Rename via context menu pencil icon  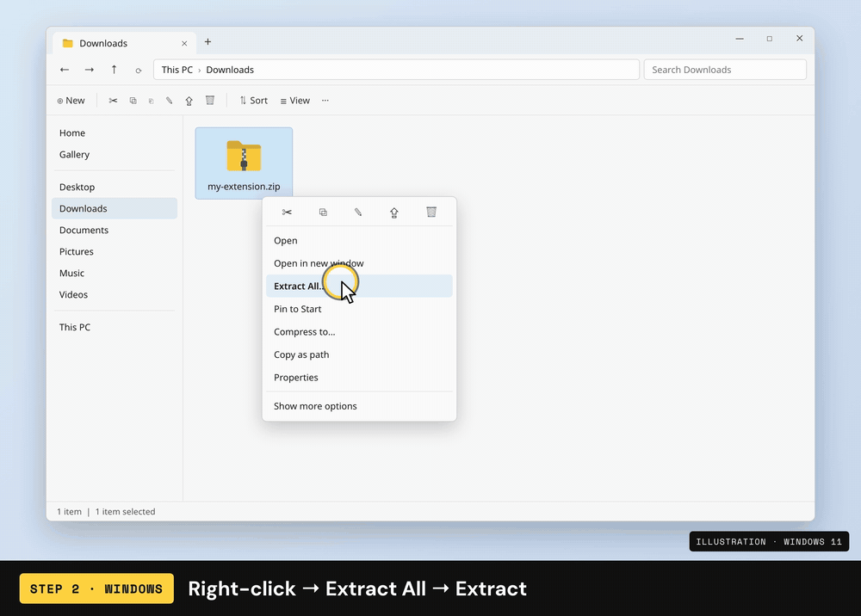click(358, 213)
